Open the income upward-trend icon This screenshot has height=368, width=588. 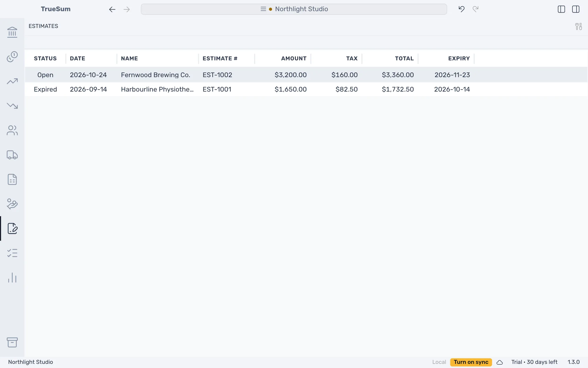12,81
